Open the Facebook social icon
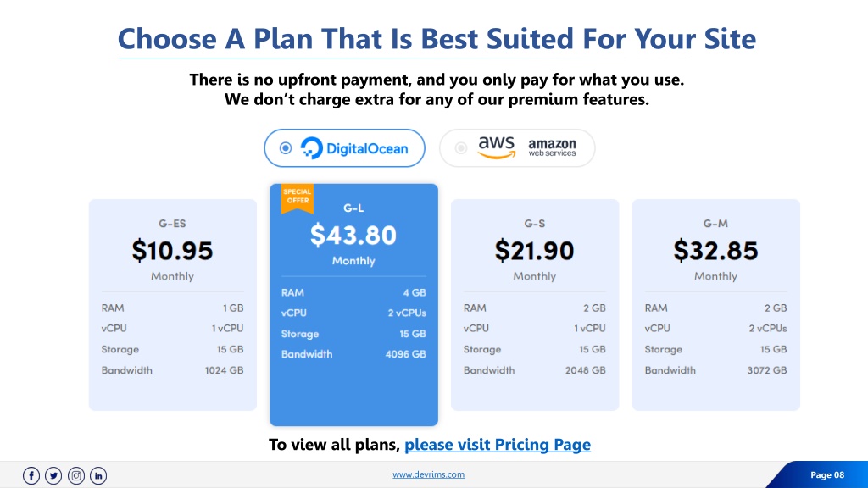Screen dimensions: 868x488 pos(31,475)
